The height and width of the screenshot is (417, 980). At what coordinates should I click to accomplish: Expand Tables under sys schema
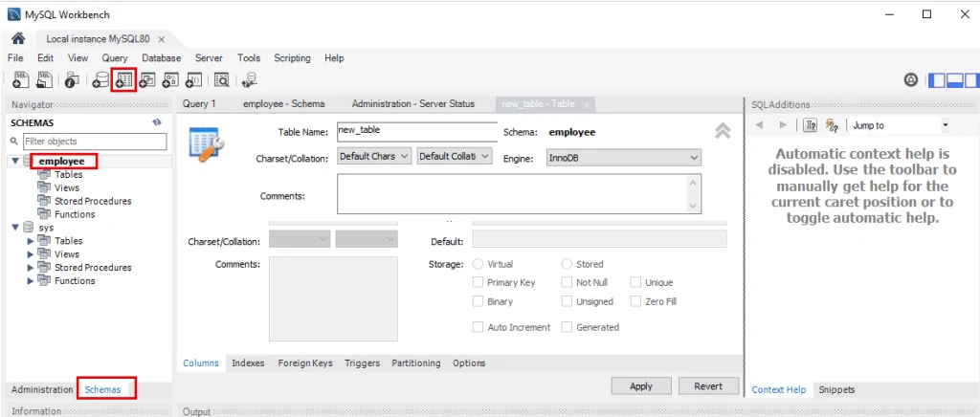31,240
